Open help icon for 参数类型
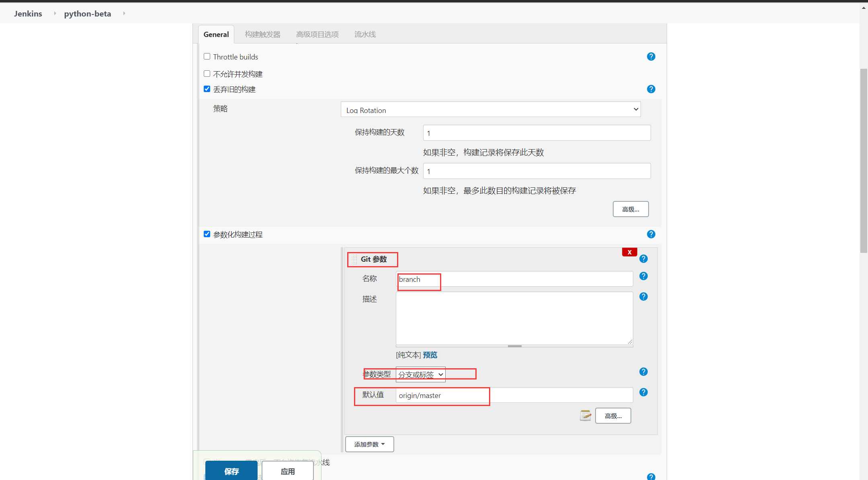Image resolution: width=868 pixels, height=480 pixels. (643, 372)
